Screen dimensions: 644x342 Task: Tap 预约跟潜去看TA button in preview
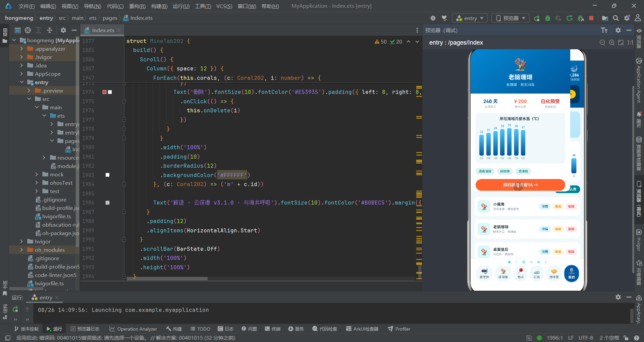520,185
